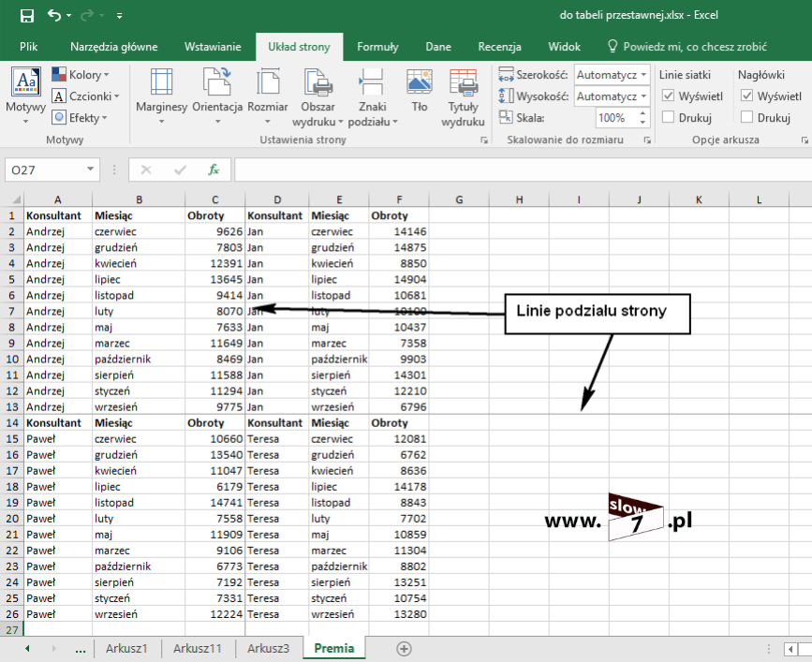Image resolution: width=812 pixels, height=662 pixels.
Task: Open the Ustawienia strony dialog launcher
Action: point(484,140)
